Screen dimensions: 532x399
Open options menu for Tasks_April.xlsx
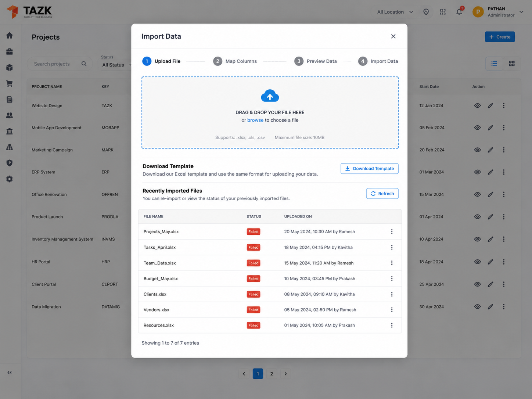392,248
